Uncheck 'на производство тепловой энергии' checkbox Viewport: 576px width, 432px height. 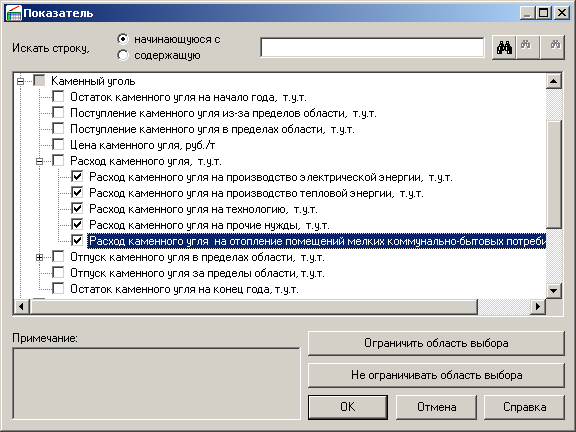coord(77,192)
